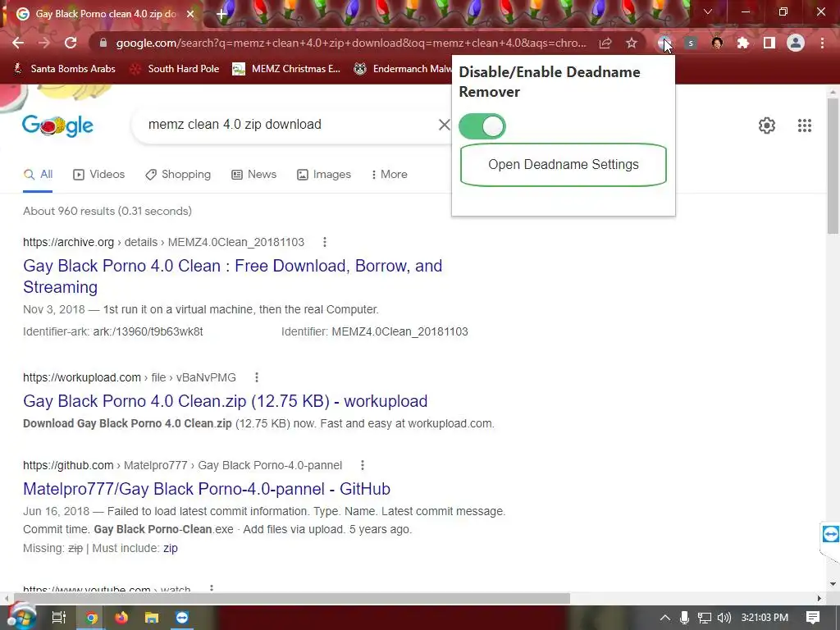Open the Santa Bombs Arabs bookmark
840x630 pixels.
(x=64, y=69)
